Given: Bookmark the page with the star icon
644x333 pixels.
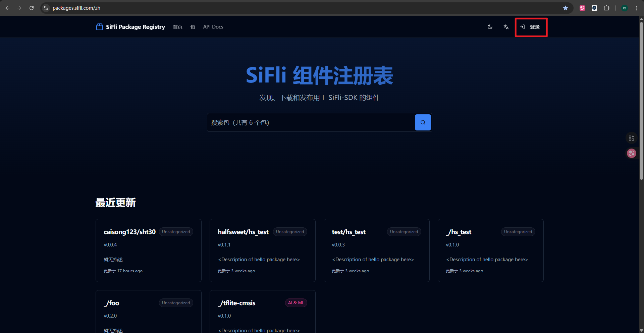Looking at the screenshot, I should pos(566,8).
